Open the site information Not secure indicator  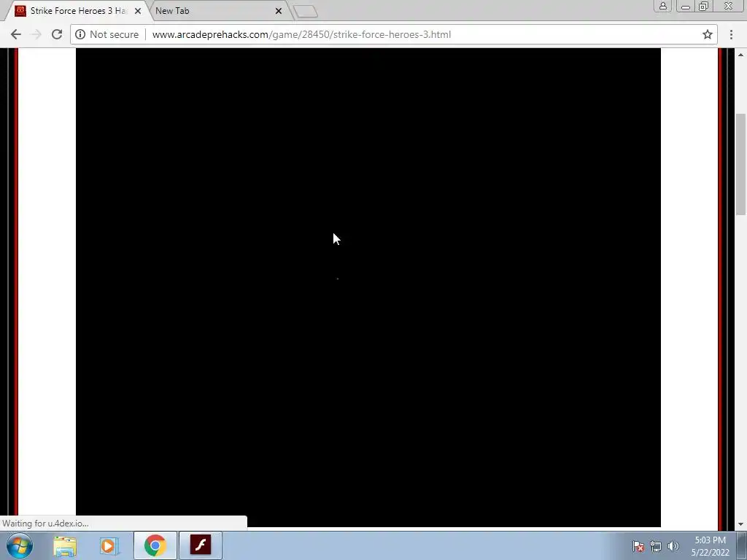point(107,34)
